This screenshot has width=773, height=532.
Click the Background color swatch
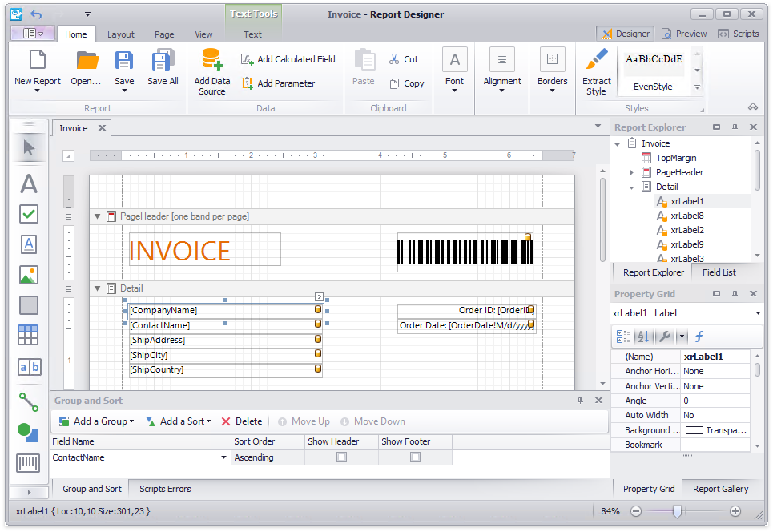pos(694,430)
